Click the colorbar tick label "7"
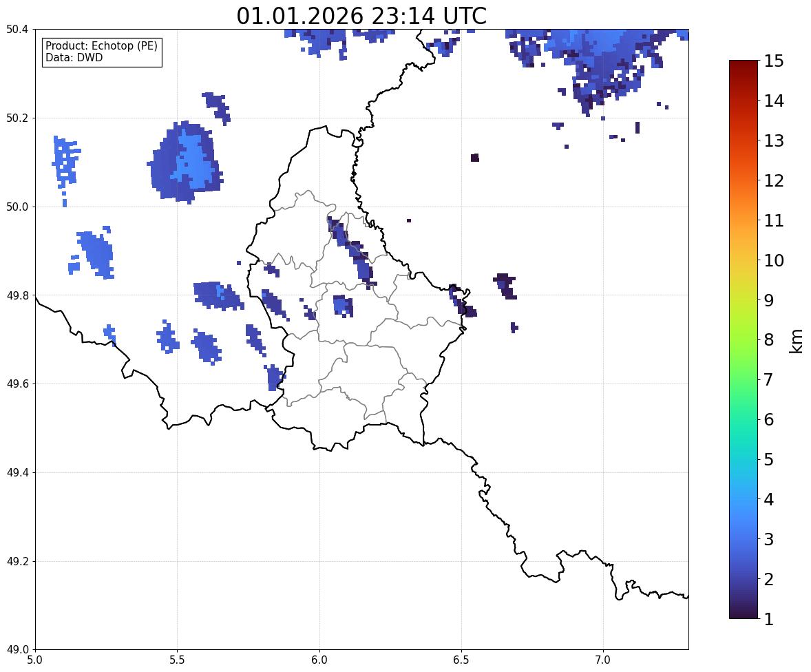Viewport: 811px width, 672px height. [x=769, y=379]
